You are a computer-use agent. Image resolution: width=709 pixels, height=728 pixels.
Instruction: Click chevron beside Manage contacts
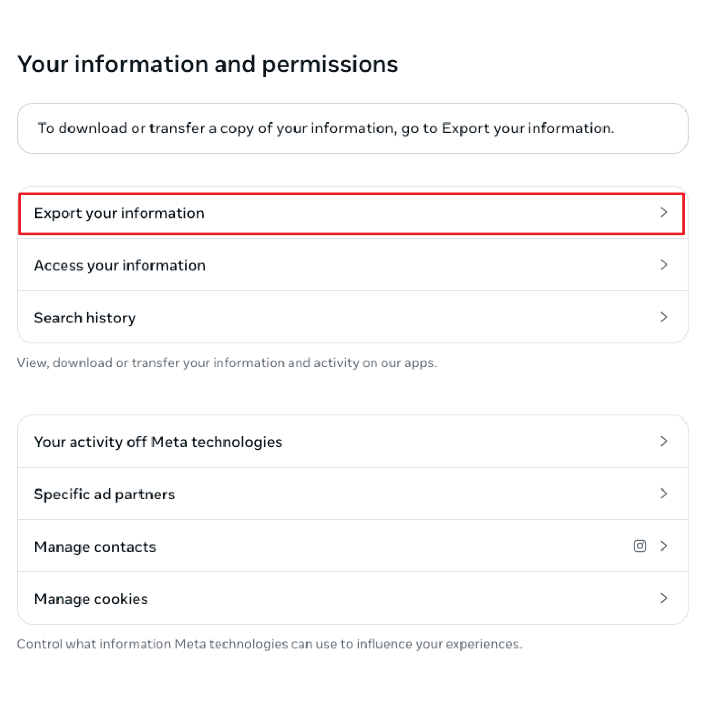pos(664,546)
